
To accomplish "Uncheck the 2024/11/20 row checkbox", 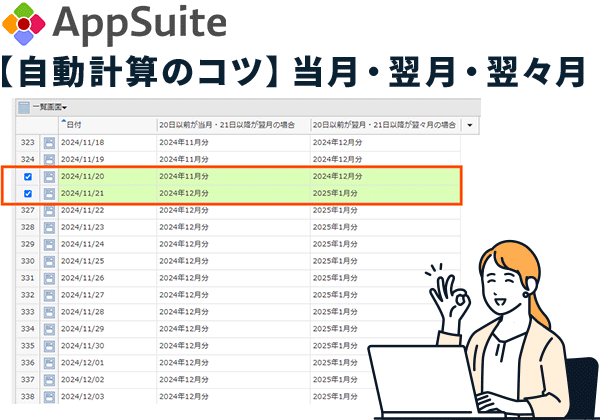I will point(28,177).
